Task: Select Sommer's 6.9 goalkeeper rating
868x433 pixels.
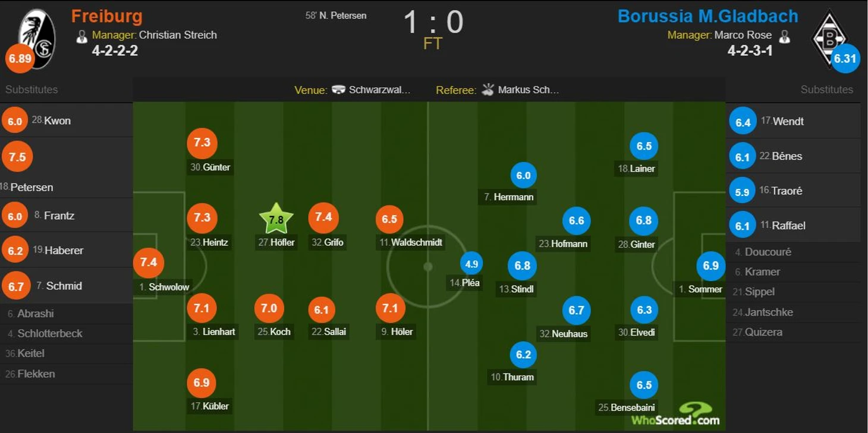Action: click(711, 266)
